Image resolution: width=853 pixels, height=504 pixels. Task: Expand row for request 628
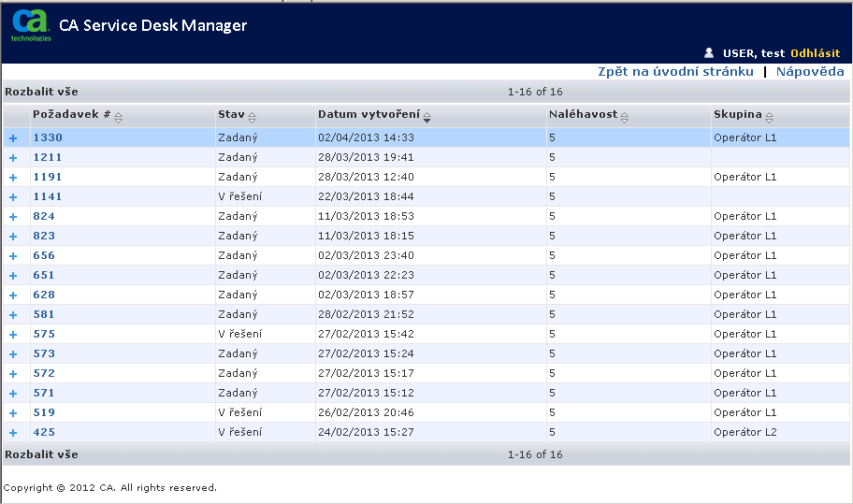pos(13,295)
